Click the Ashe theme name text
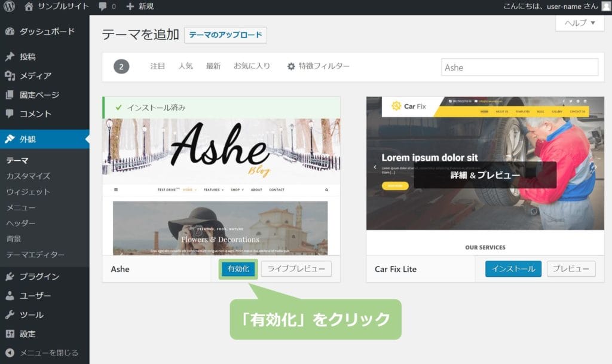Viewport: 612px width, 364px height. tap(120, 269)
